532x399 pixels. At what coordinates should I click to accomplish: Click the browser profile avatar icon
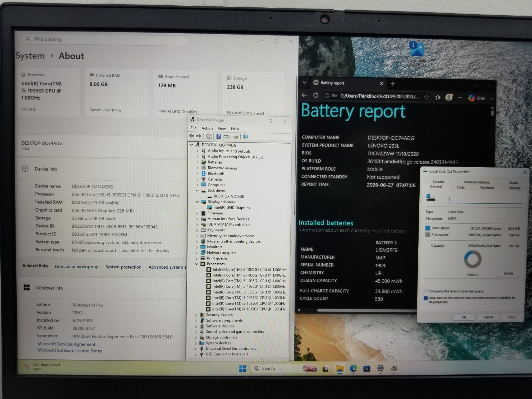449,97
